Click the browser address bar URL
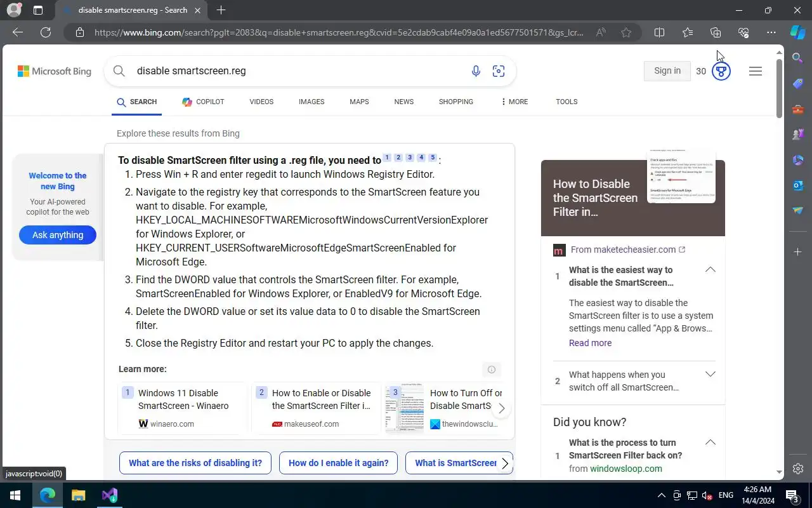Screen dimensions: 812x508 [x=339, y=32]
